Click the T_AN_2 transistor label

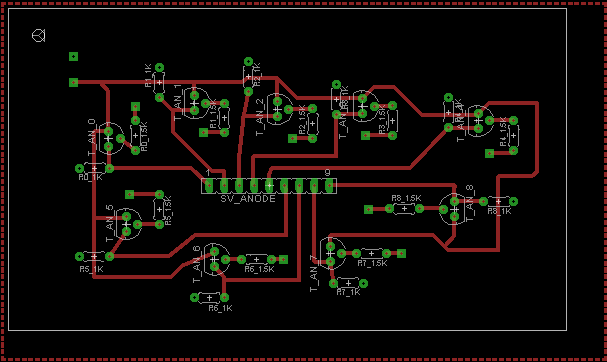click(x=260, y=117)
